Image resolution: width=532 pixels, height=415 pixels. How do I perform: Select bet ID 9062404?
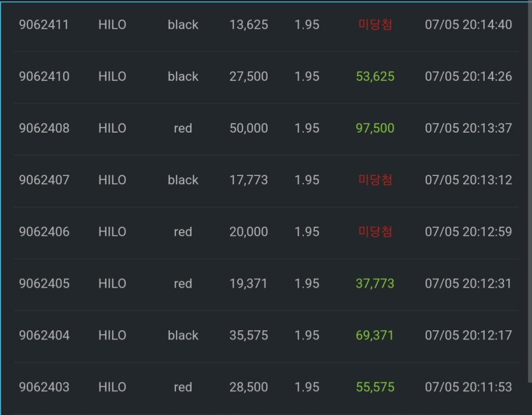[x=44, y=335]
